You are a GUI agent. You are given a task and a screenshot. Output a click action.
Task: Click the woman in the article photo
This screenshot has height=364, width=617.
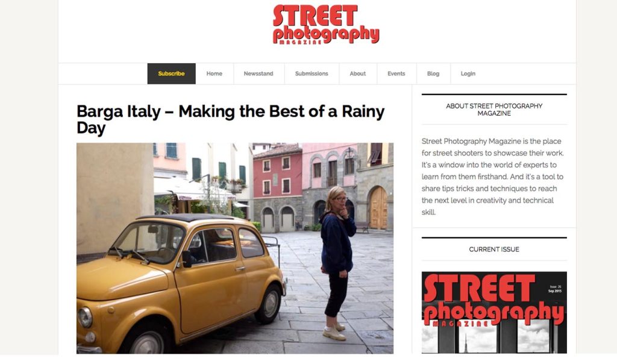tap(337, 263)
